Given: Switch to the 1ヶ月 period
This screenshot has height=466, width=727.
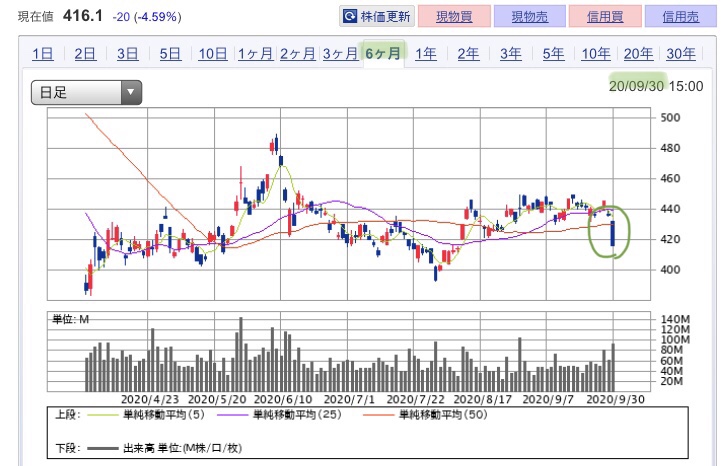Looking at the screenshot, I should [x=255, y=54].
